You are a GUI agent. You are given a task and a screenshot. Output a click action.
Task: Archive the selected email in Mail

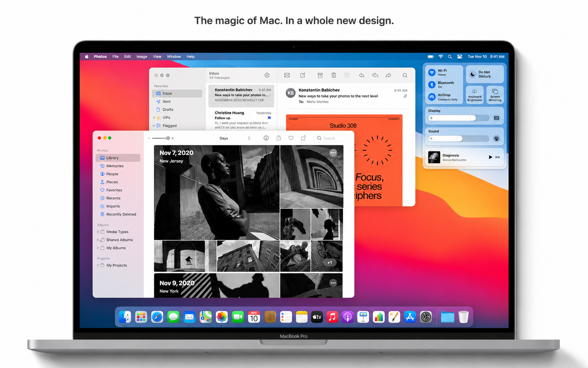[x=320, y=75]
